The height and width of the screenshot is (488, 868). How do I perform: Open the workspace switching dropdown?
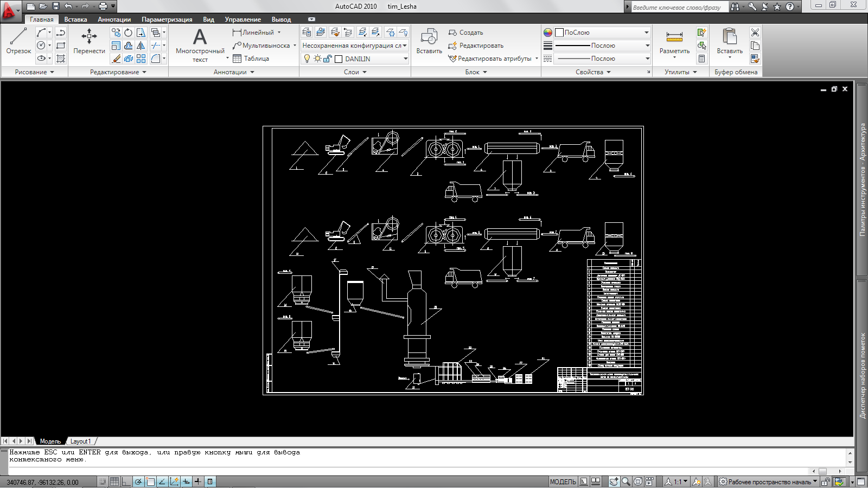(768, 481)
